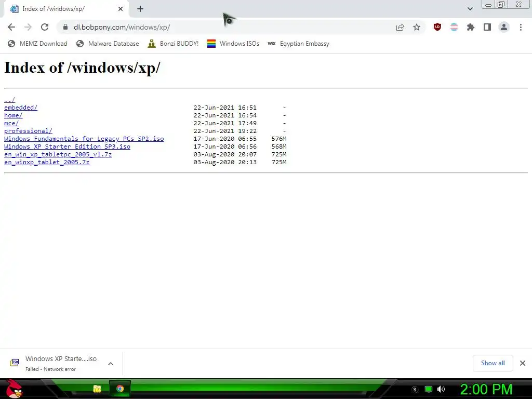Open the profile avatar menu
Screen dimensions: 532x399
[504, 27]
